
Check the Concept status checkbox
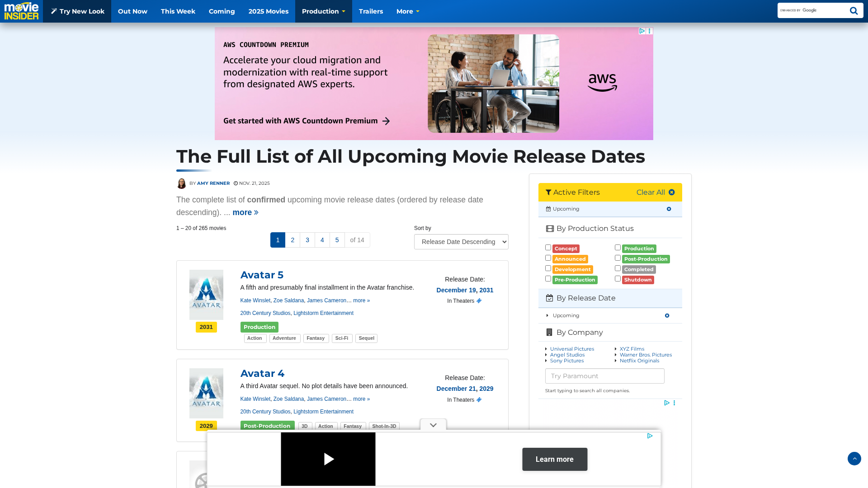click(548, 248)
